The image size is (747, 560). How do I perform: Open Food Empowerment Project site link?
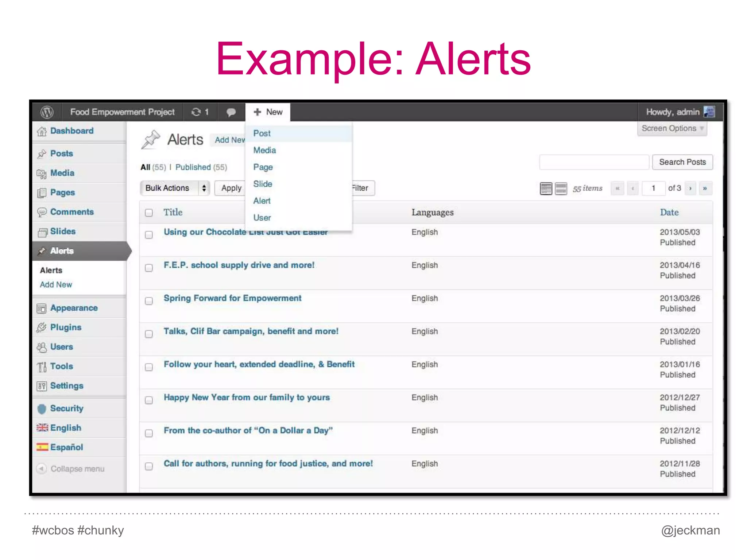pyautogui.click(x=122, y=112)
